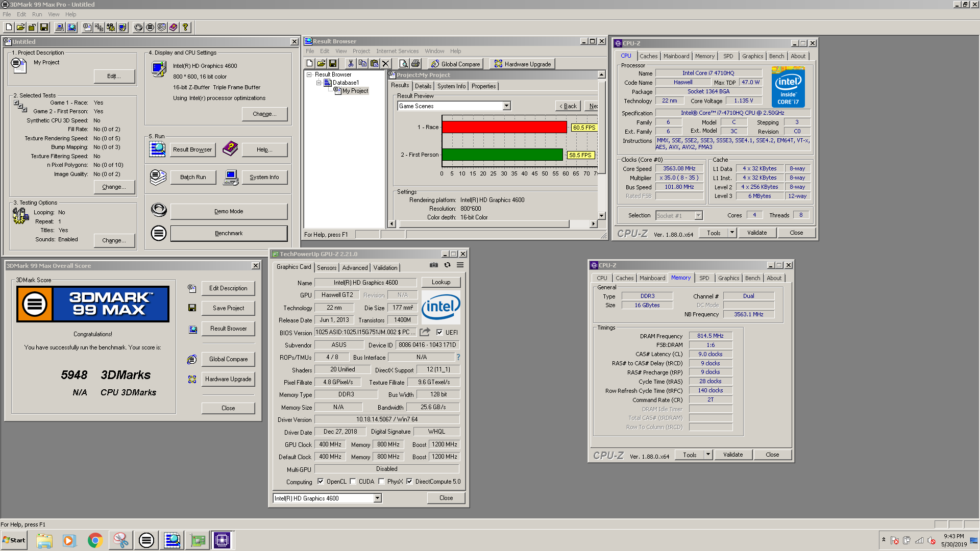Open Windows Explorer folder on taskbar

44,540
